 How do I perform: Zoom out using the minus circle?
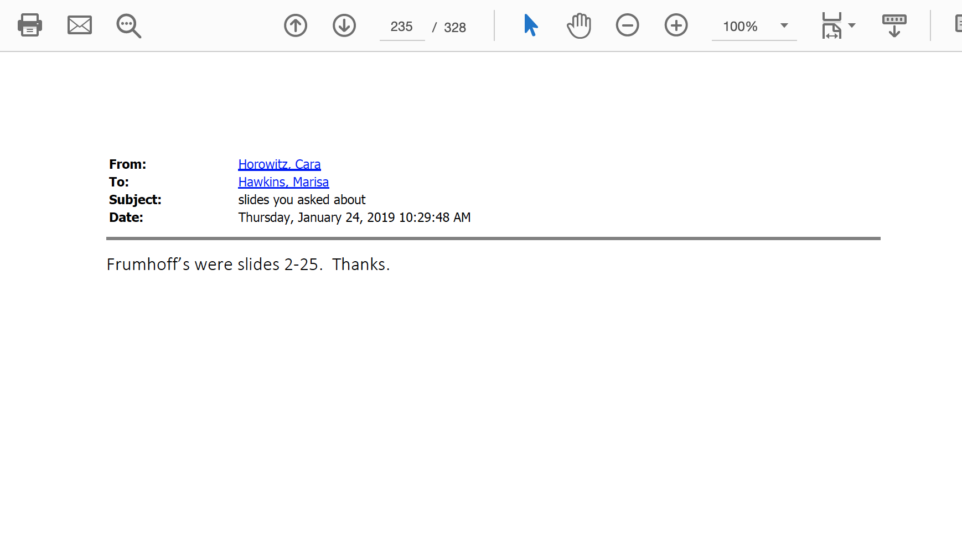[x=627, y=25]
